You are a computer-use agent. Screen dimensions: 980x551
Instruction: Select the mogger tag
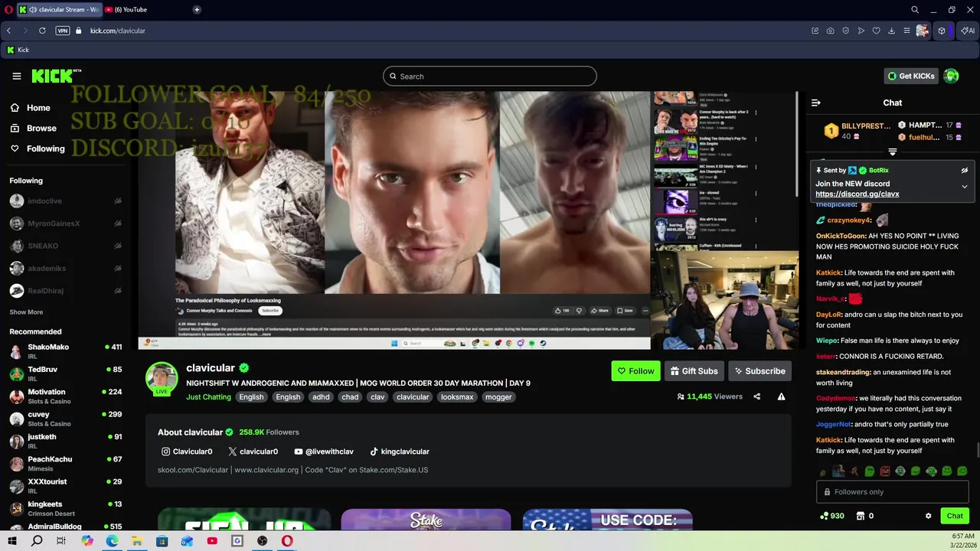498,397
